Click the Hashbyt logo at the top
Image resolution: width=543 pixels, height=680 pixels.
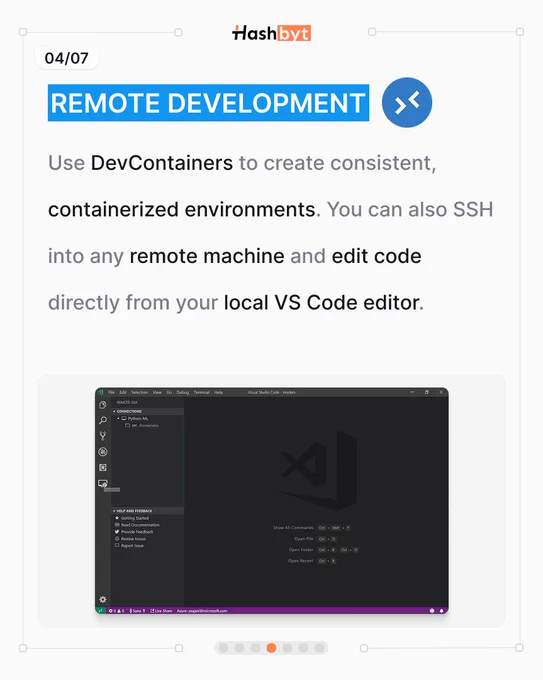click(272, 33)
